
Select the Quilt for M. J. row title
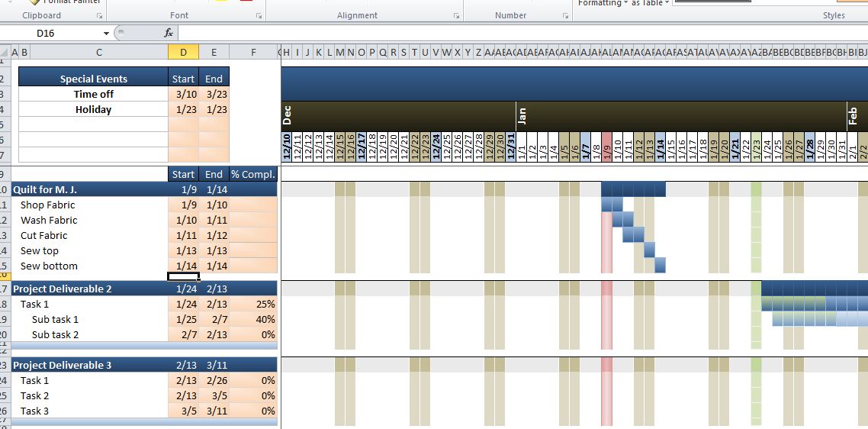90,189
